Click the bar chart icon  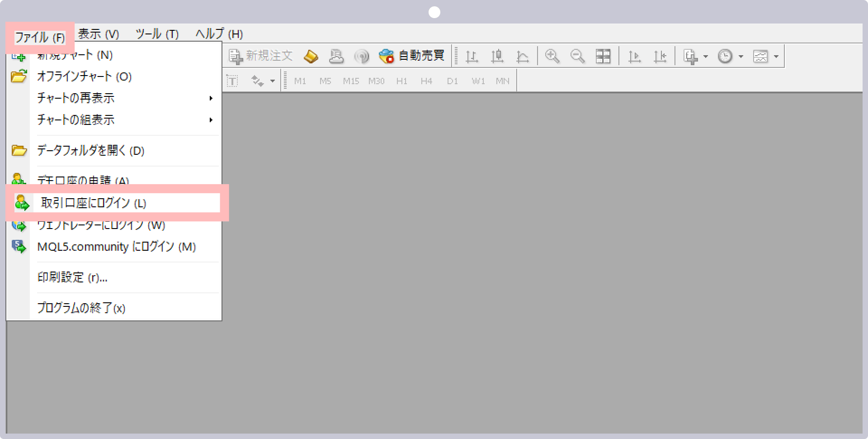point(472,56)
